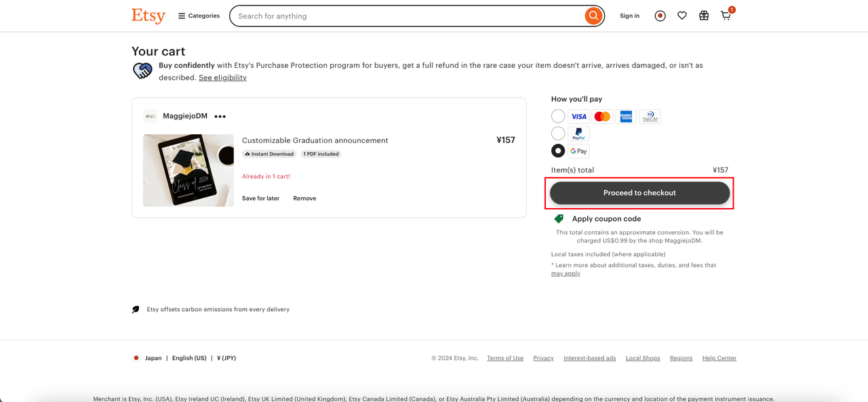Open the graduation announcement product thumbnail
Screen dimensions: 868x402
click(x=189, y=170)
